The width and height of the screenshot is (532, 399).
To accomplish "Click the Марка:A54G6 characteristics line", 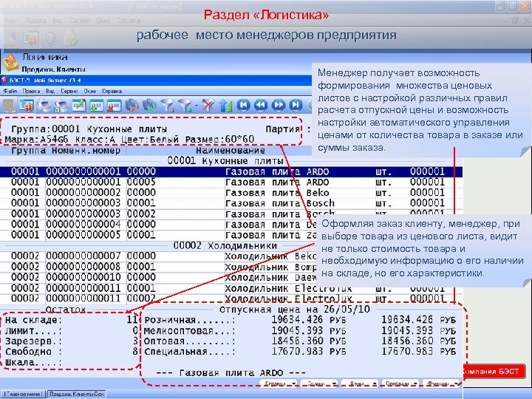I will coord(129,140).
